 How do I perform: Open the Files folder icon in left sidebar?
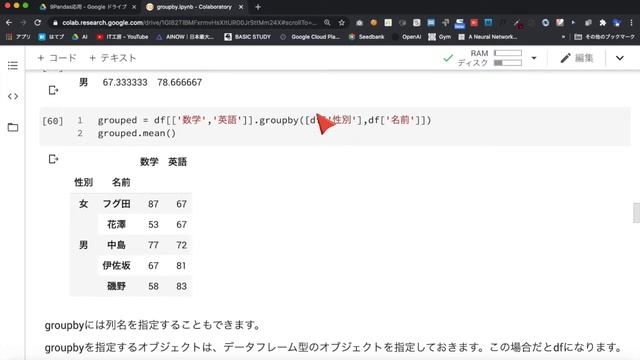(x=13, y=127)
